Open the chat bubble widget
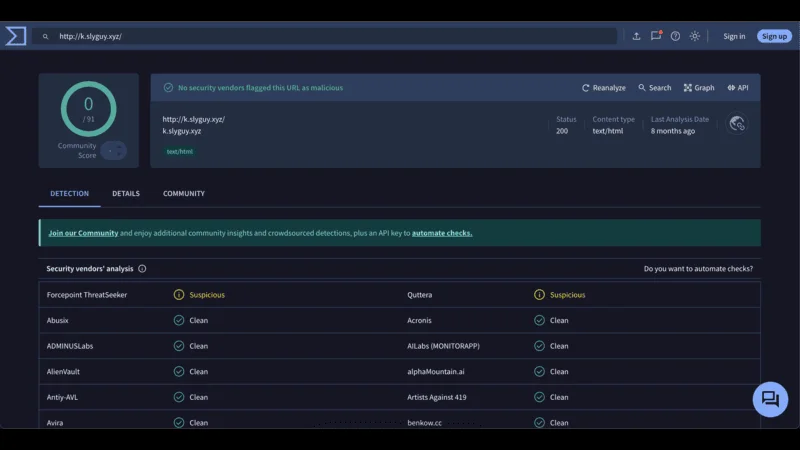Image resolution: width=800 pixels, height=450 pixels. [770, 399]
